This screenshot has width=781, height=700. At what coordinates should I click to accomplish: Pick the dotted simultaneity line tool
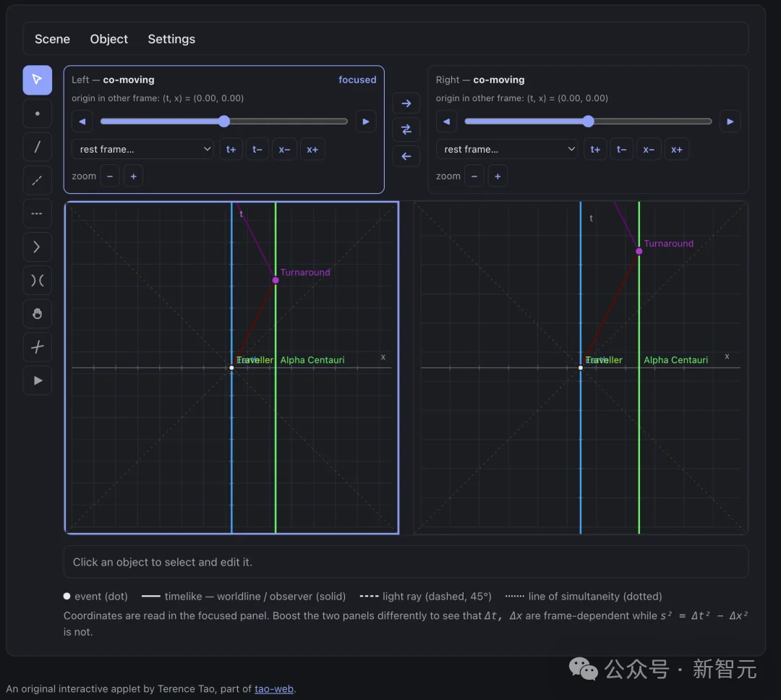point(38,214)
